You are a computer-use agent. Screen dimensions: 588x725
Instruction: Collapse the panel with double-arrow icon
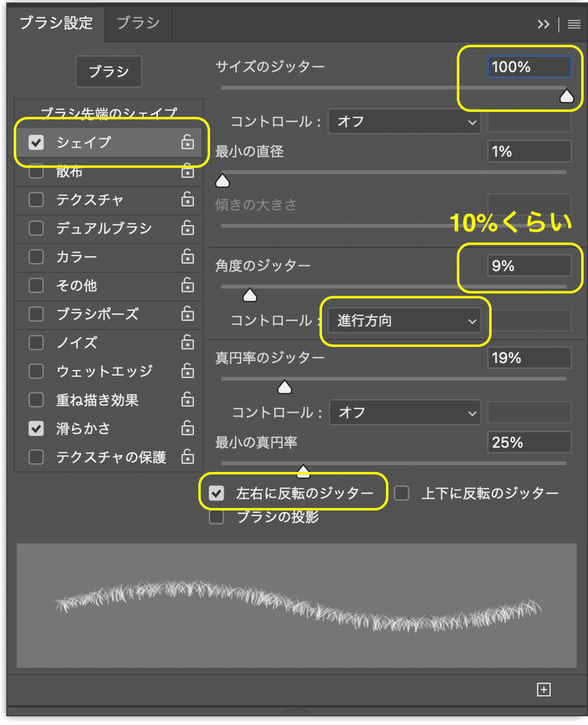[x=544, y=24]
